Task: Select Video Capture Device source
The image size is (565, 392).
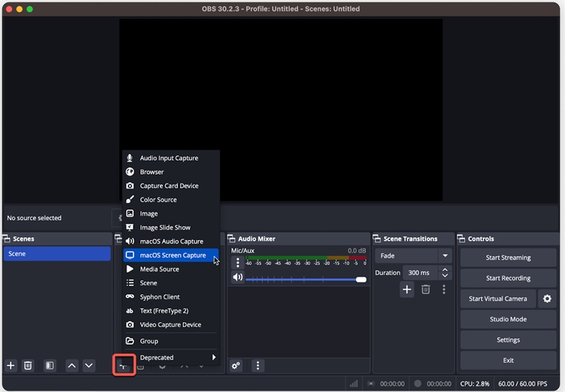Action: [x=172, y=325]
